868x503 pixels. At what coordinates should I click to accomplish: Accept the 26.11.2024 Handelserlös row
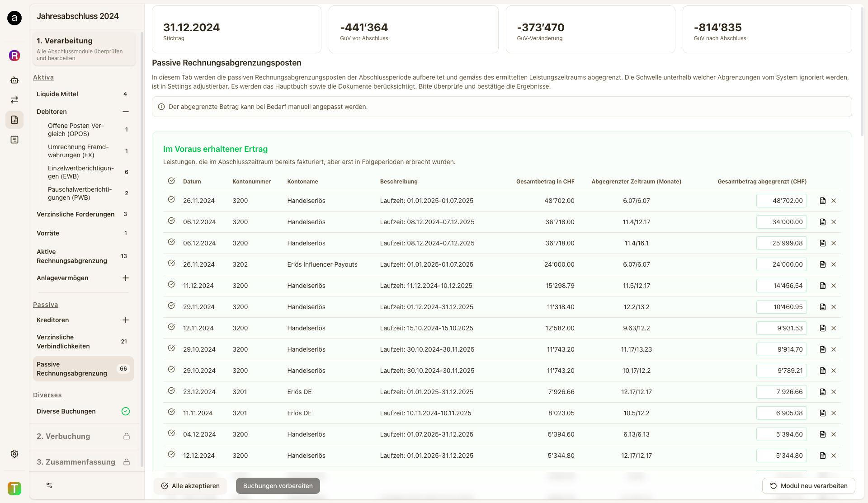(x=171, y=199)
